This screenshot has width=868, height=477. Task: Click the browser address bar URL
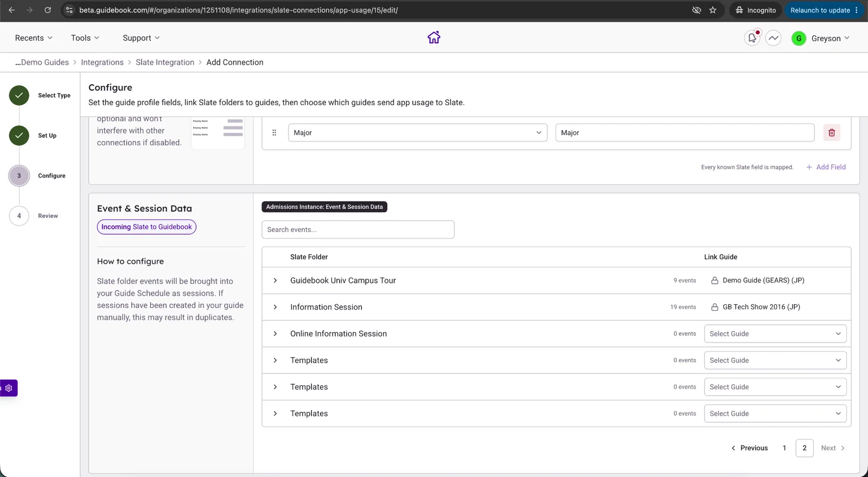(x=239, y=10)
